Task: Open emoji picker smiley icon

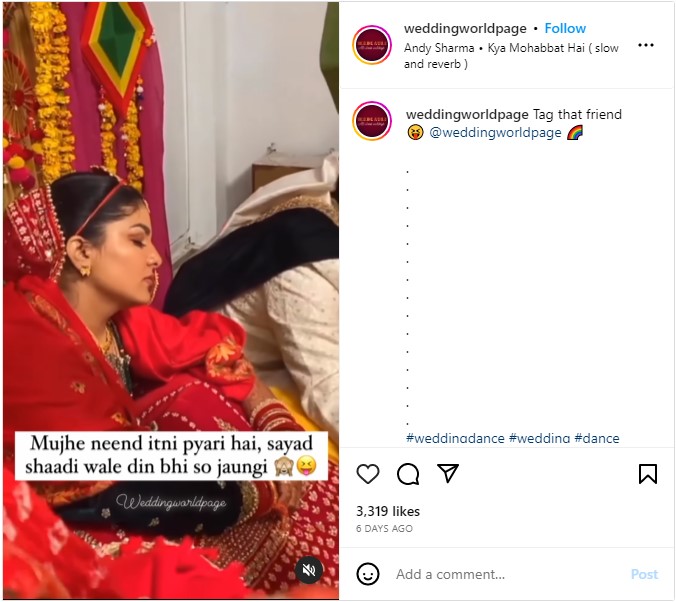Action: (368, 574)
